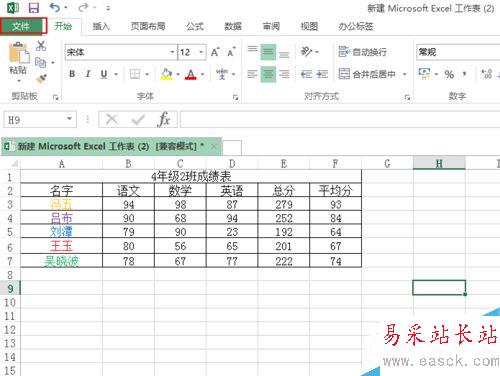Screen dimensions: 500x376
Task: Toggle Bold formatting
Action: pyautogui.click(x=72, y=74)
